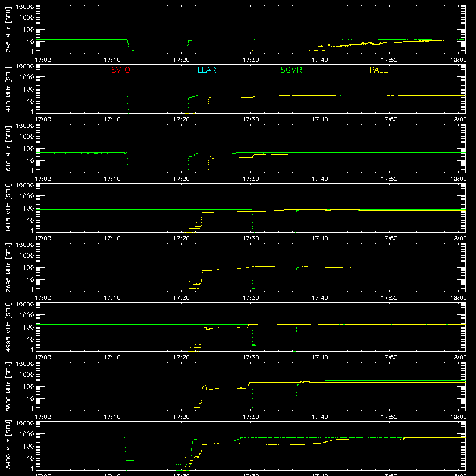This screenshot has width=476, height=476.
Task: Click the 1000 y-axis value on 410 MHz plot
Action: tap(26, 77)
